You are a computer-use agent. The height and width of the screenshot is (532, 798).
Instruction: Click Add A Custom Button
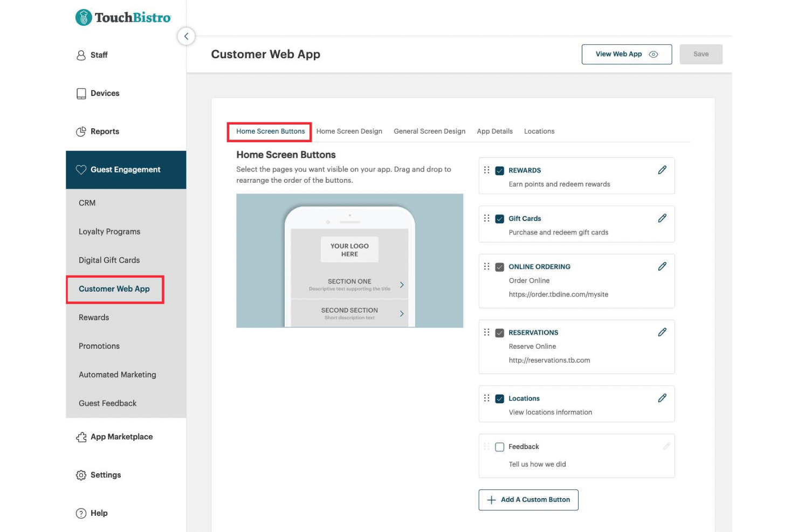(528, 500)
